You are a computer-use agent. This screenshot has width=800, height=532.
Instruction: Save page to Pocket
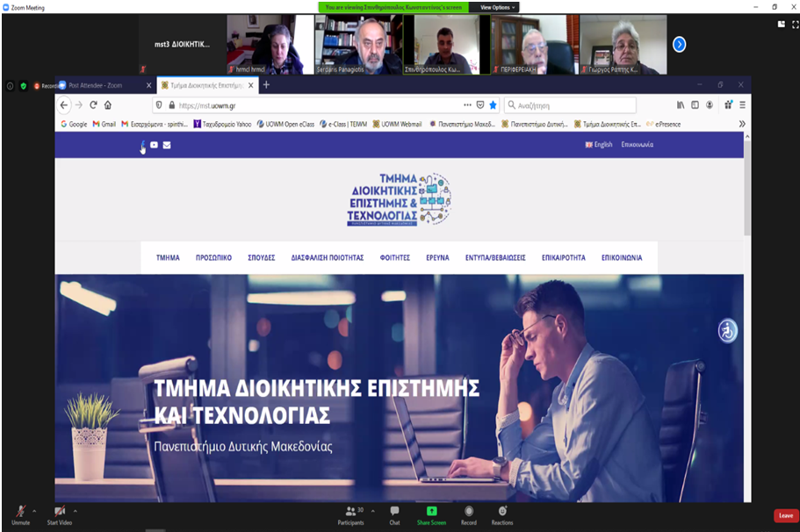tap(480, 105)
